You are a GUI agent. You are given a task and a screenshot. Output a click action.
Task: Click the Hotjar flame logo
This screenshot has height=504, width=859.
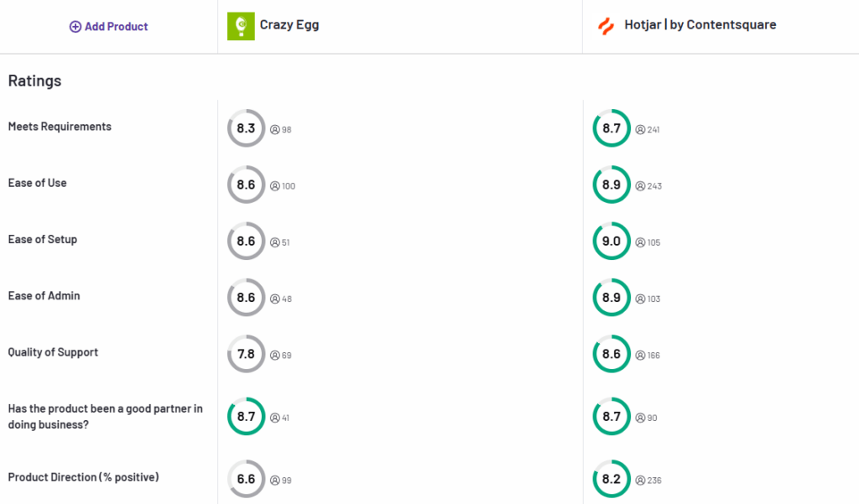click(x=606, y=24)
